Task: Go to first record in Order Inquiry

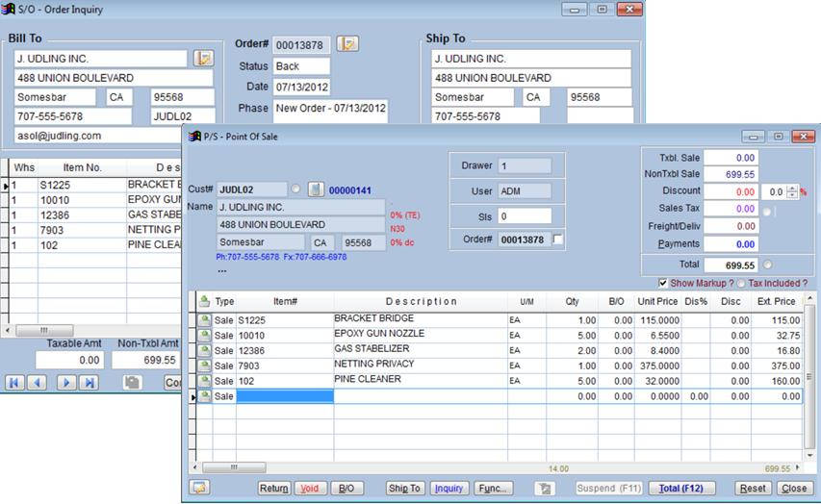Action: tap(14, 383)
